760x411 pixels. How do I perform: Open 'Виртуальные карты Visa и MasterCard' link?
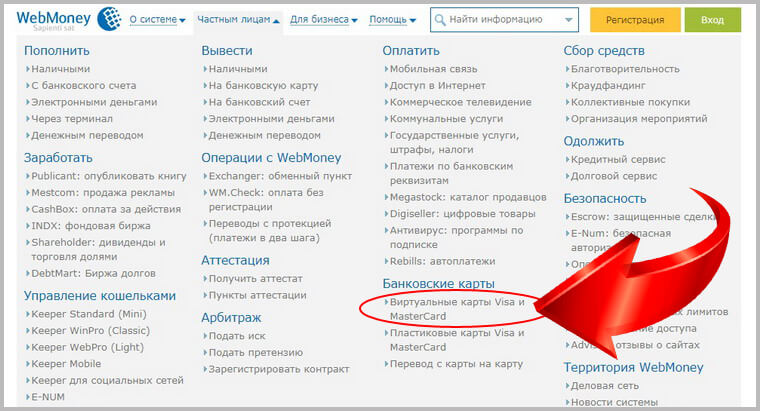457,309
